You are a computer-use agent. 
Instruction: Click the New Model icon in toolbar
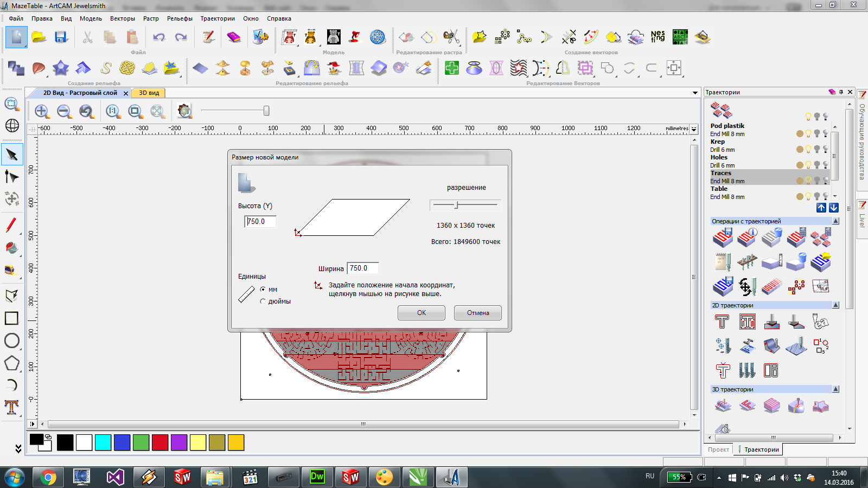click(x=16, y=37)
